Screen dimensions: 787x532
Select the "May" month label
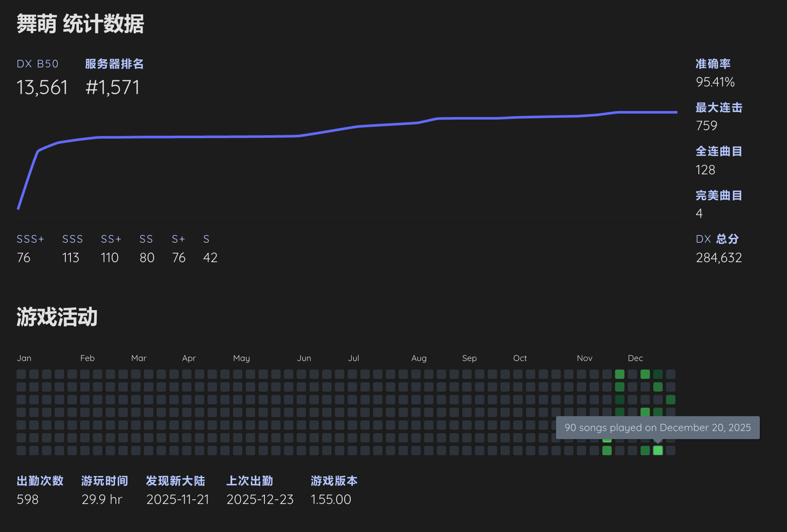pyautogui.click(x=242, y=358)
